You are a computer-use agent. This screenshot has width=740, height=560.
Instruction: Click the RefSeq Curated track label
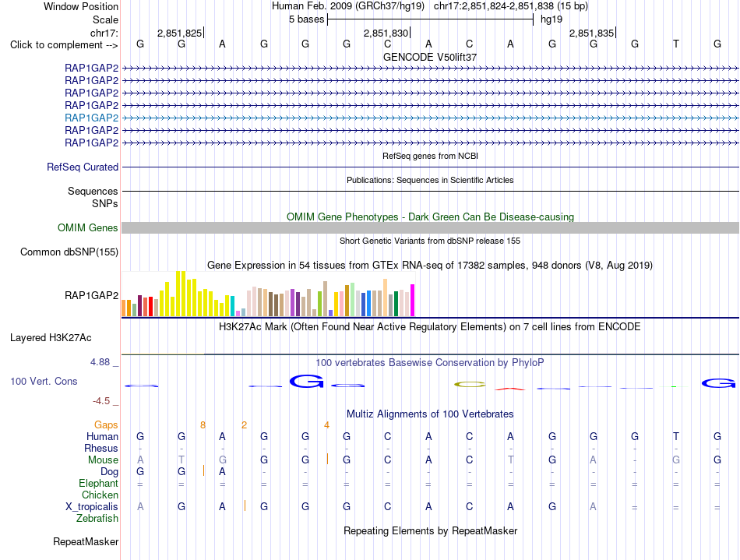click(83, 167)
